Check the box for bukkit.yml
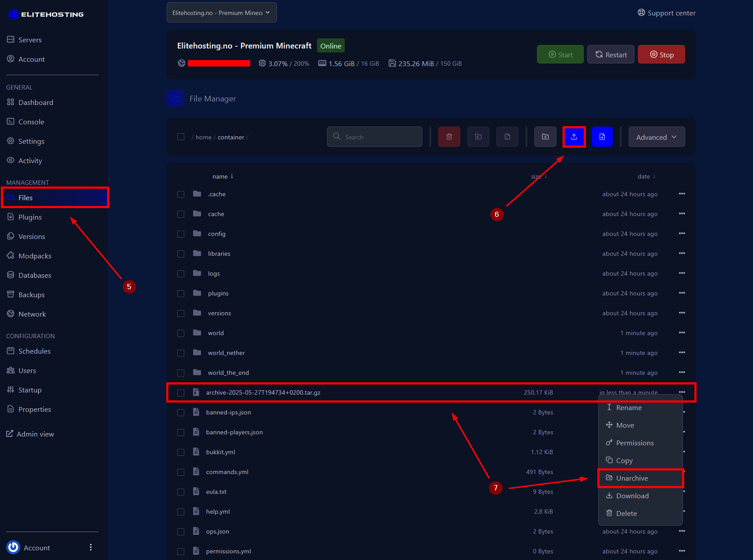 coord(181,452)
